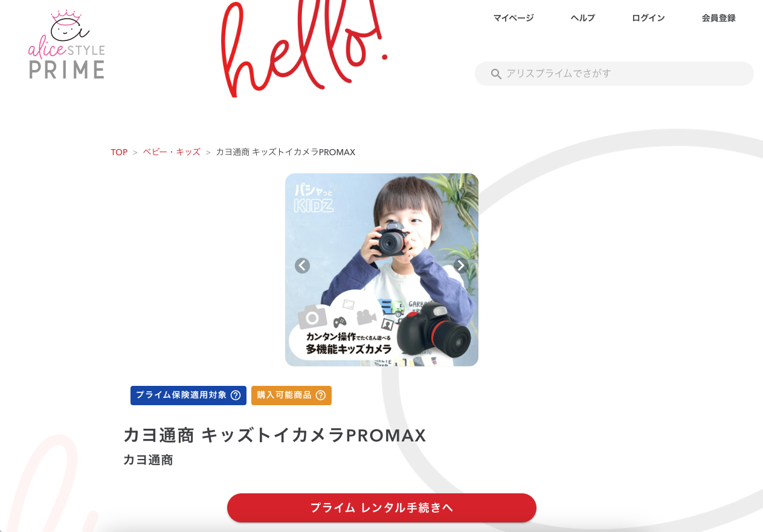Click the カヨ通商 brand name

pos(148,460)
